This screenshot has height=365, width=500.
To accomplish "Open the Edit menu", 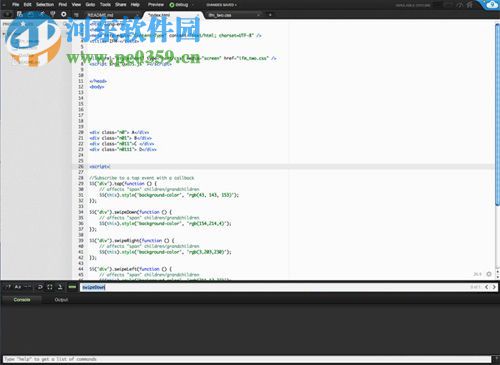I will [x=27, y=5].
